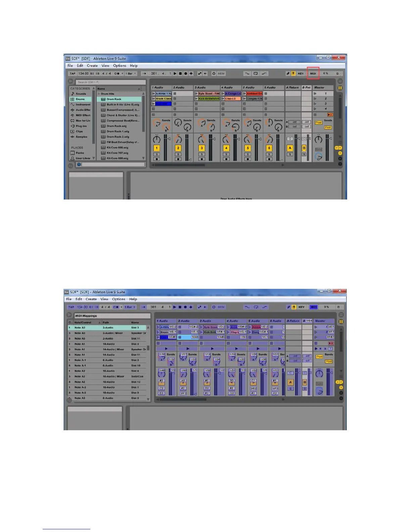Select Note A1 14-Audio Slot 3 mapping row
Screen dimensions: 411x532
pos(107,344)
